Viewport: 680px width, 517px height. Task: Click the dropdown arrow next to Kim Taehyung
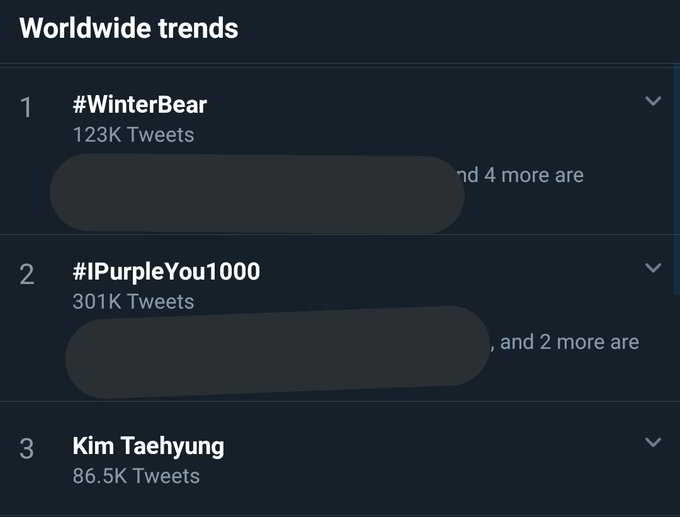click(653, 442)
